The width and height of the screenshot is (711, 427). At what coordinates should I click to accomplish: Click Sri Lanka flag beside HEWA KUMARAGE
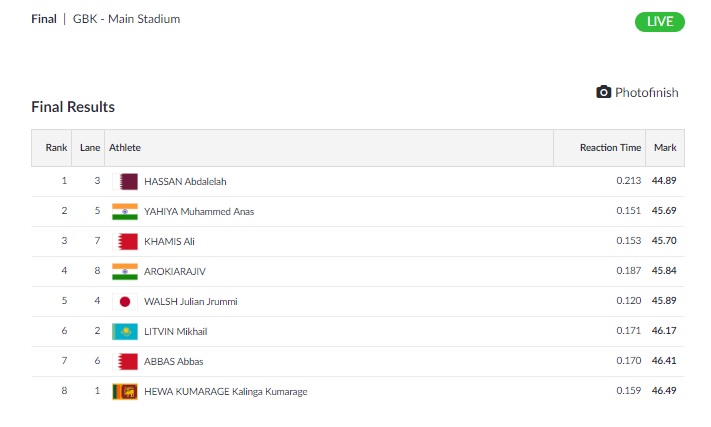(125, 391)
